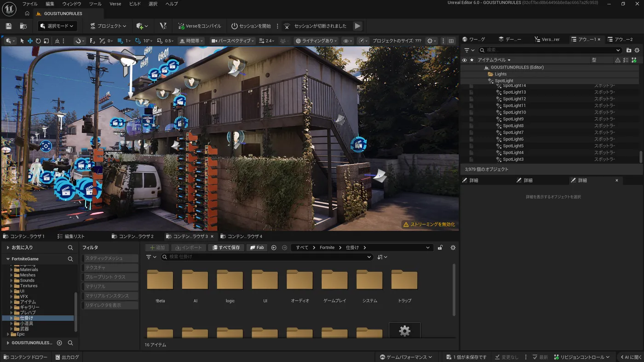Image resolution: width=644 pixels, height=362 pixels.
Task: Click the green play arrow button in the toolbar
Action: click(357, 26)
